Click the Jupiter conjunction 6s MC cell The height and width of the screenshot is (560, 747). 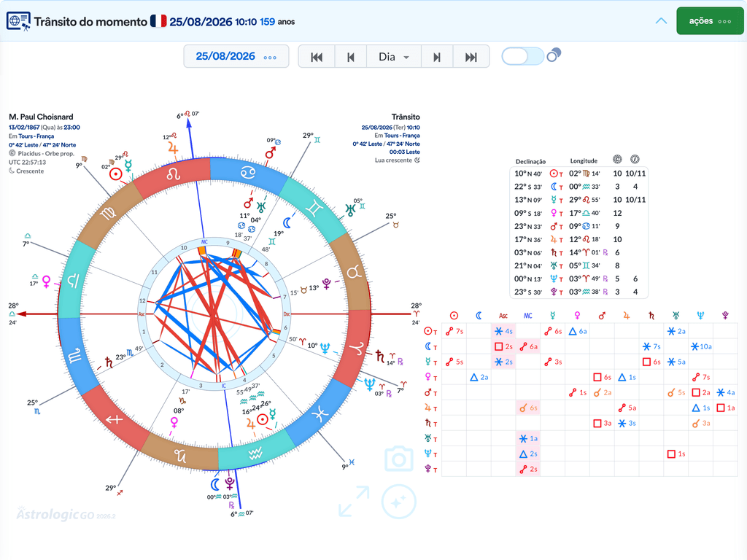coord(528,408)
